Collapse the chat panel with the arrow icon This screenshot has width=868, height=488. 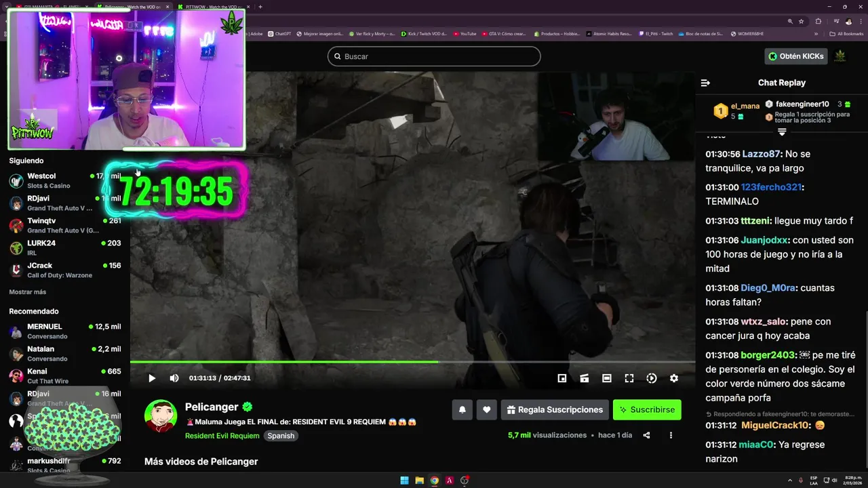click(x=705, y=83)
